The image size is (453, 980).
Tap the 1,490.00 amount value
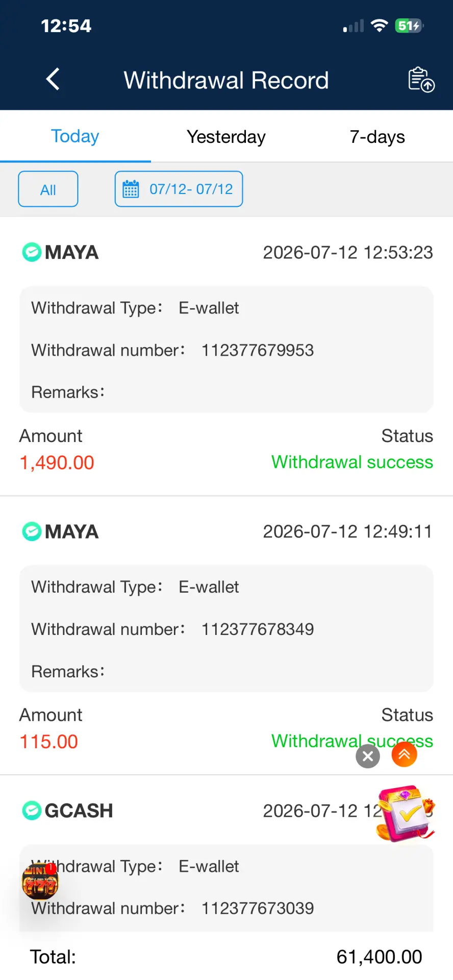click(x=57, y=463)
